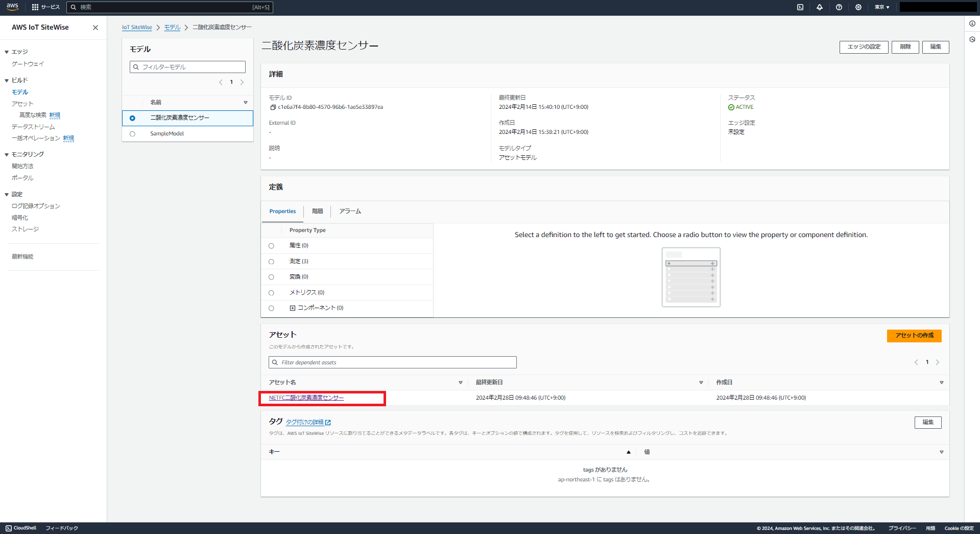The height and width of the screenshot is (534, 980).
Task: Open the タグ付けの詳細 link
Action: [308, 423]
